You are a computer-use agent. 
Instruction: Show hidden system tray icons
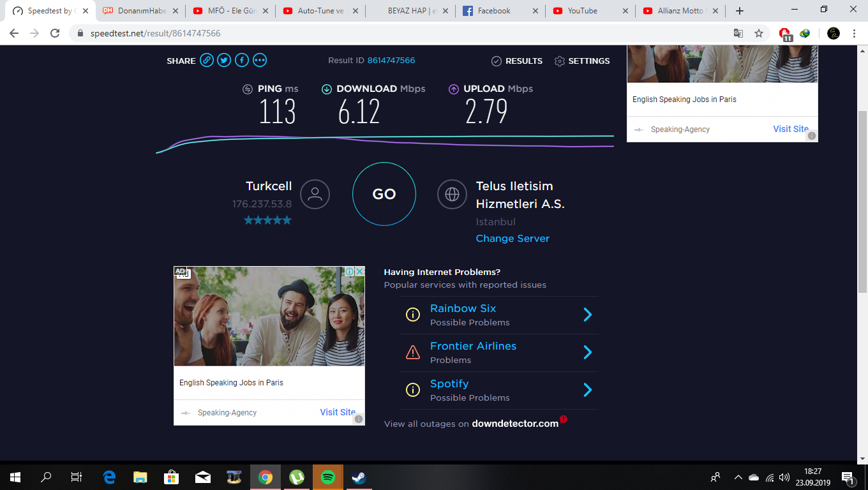click(x=738, y=477)
